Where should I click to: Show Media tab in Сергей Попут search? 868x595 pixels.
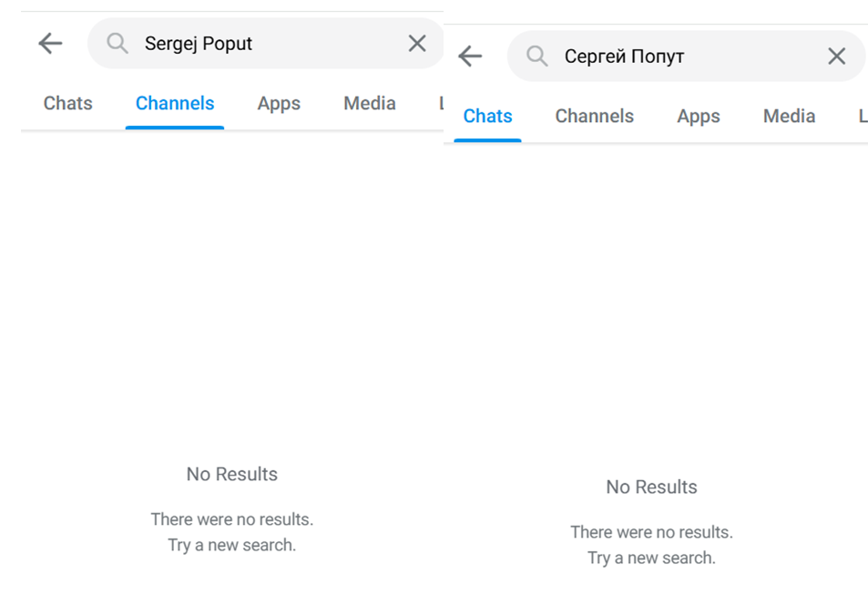tap(789, 117)
